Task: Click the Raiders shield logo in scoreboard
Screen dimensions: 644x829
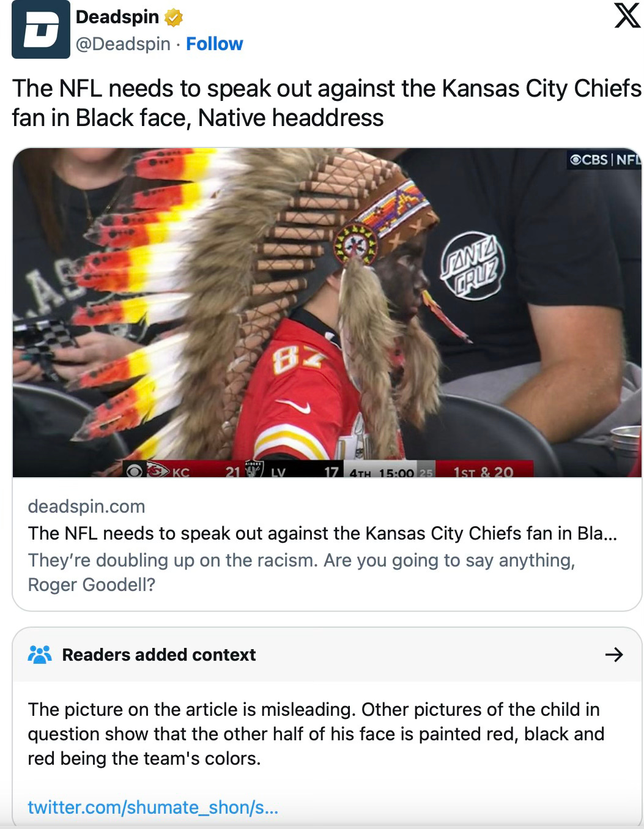Action: tap(253, 469)
